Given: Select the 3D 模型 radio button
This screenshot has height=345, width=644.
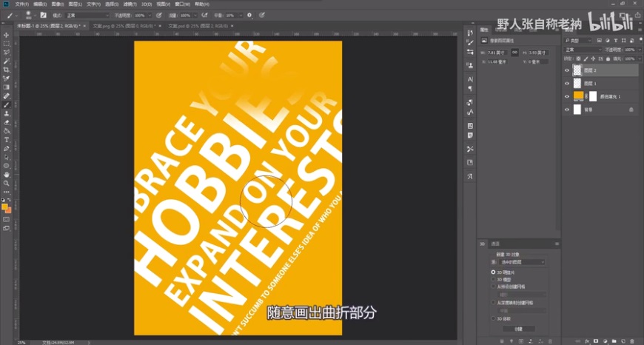Looking at the screenshot, I should (493, 279).
